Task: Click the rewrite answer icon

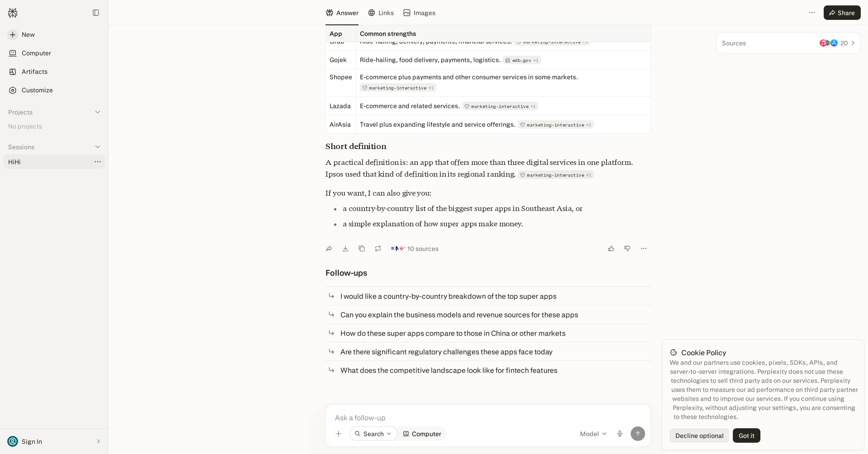Action: tap(378, 248)
